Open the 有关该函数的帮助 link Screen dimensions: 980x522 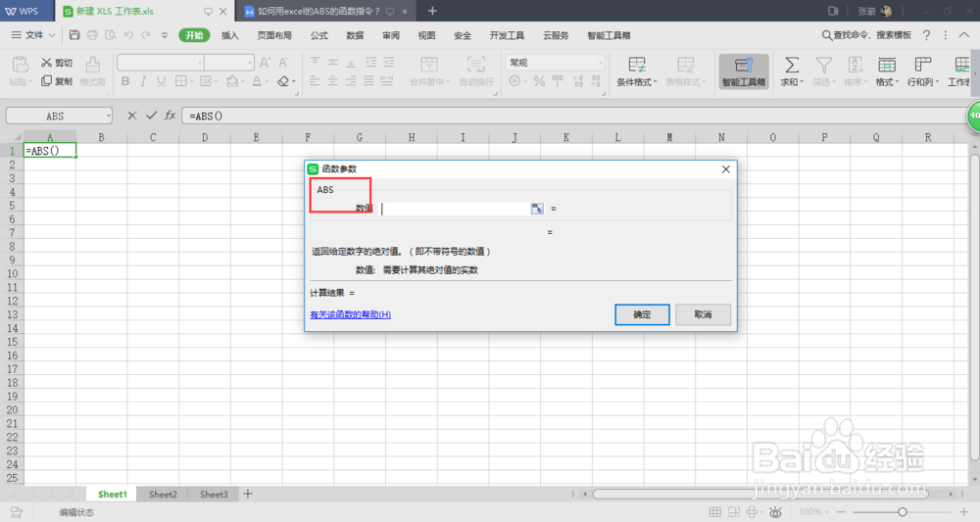click(x=351, y=314)
